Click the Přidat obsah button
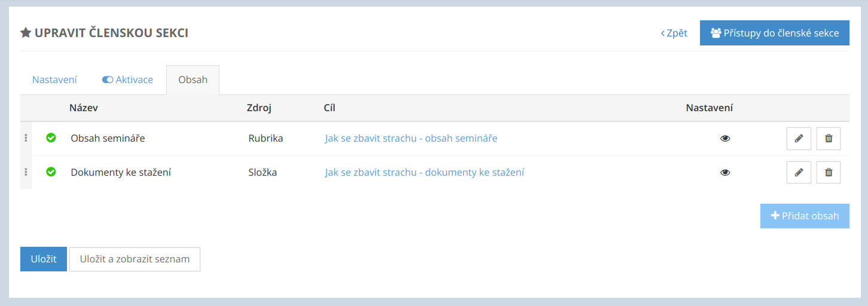This screenshot has width=868, height=306. (x=805, y=216)
